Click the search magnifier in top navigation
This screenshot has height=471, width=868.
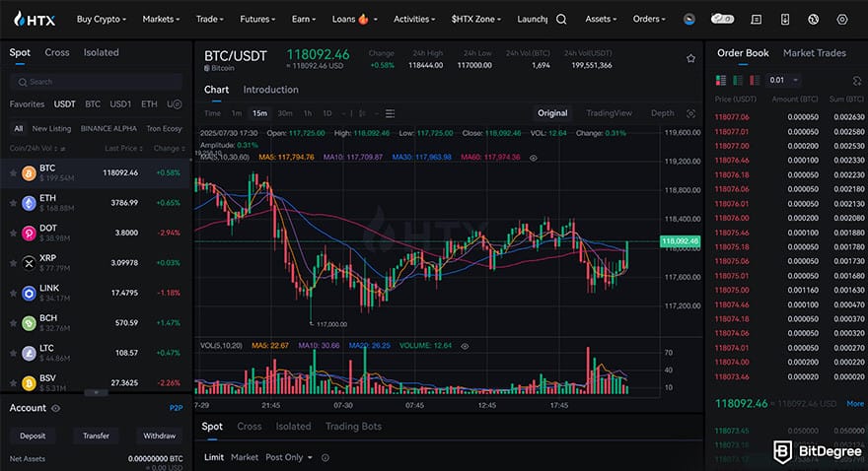[x=561, y=20]
